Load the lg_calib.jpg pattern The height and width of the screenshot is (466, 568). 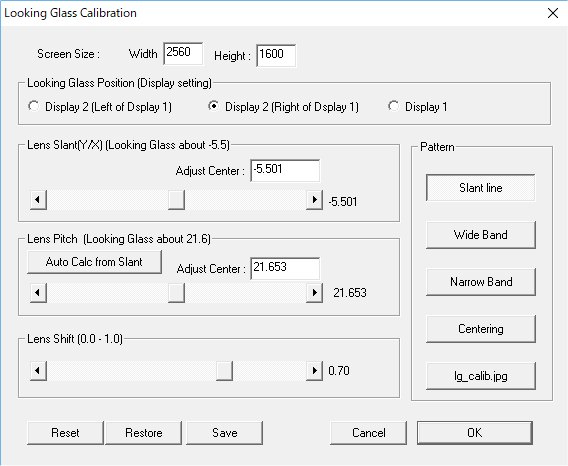point(481,376)
